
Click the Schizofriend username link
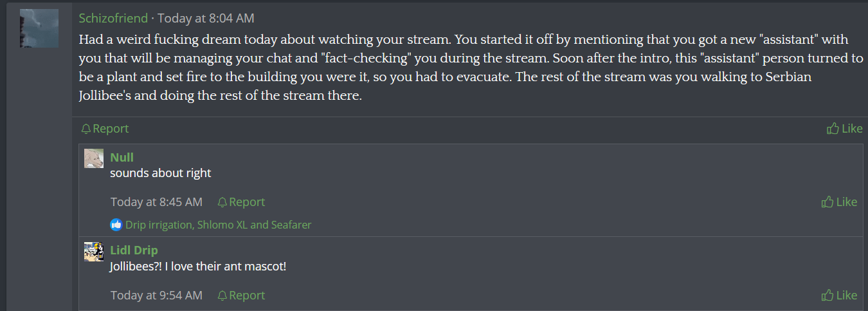[113, 19]
